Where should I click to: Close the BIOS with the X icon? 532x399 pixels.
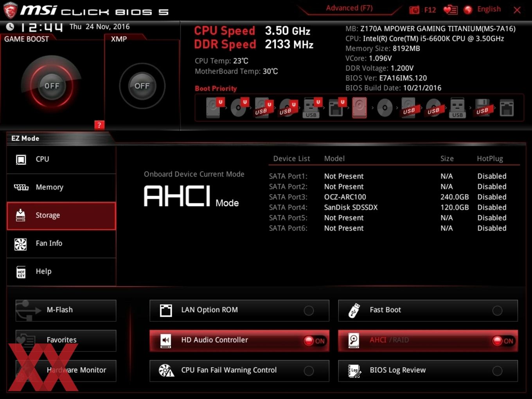point(517,10)
